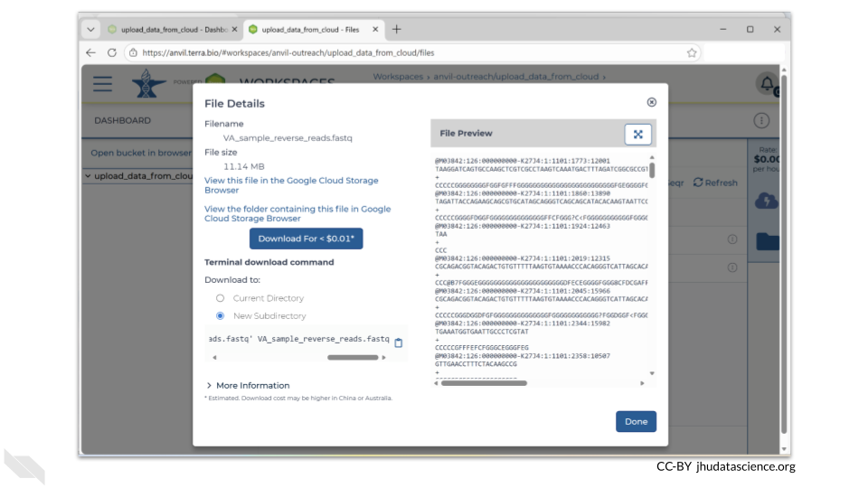
Task: Click filename VA_sample_reverse_reads.fastq
Action: [288, 137]
